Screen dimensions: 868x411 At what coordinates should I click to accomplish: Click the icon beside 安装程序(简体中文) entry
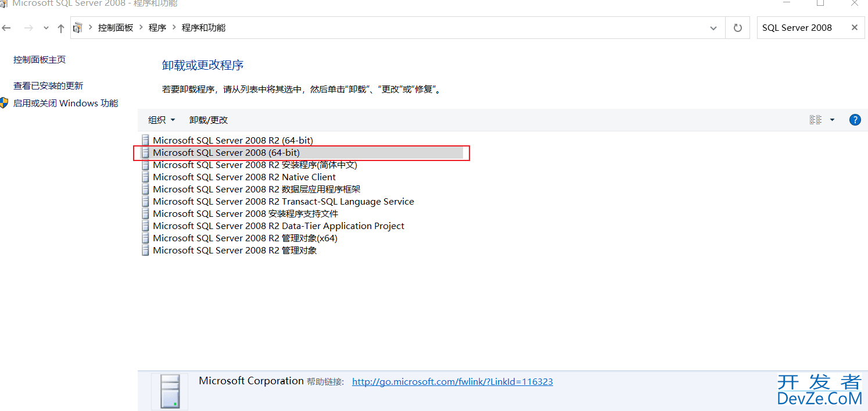coord(145,165)
